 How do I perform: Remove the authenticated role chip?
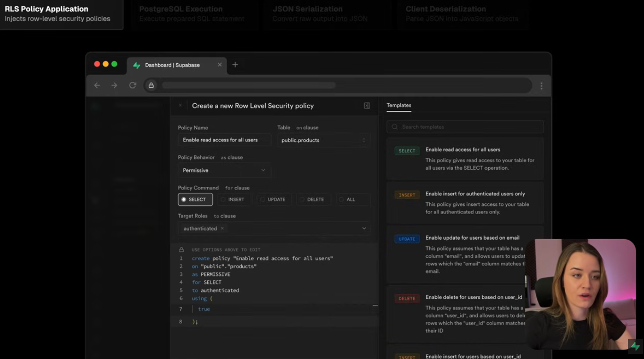tap(222, 228)
